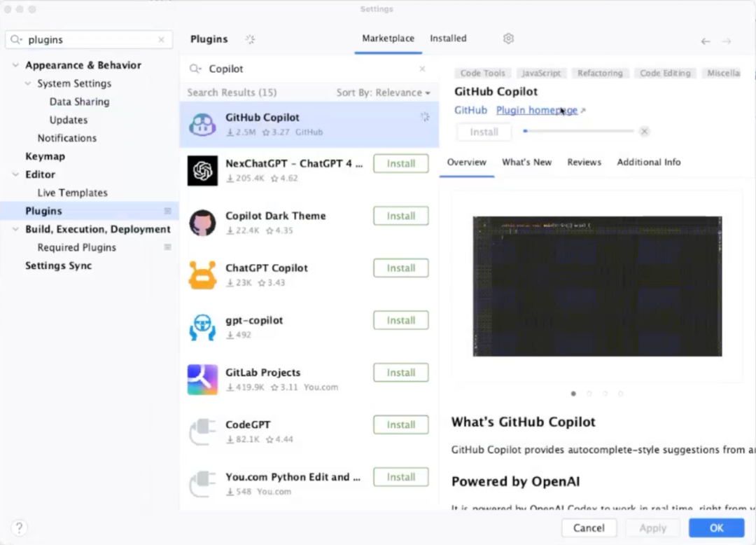This screenshot has width=756, height=545.
Task: Click the Copilot marketplace search field
Action: point(309,69)
